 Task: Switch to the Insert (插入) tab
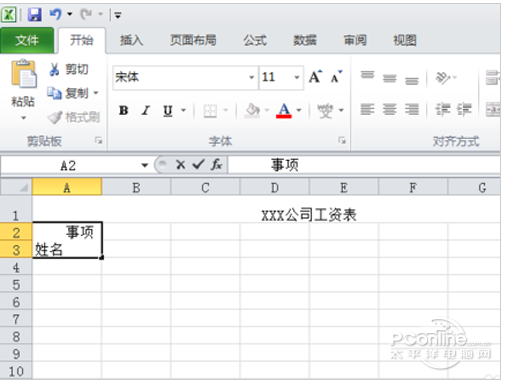[131, 40]
